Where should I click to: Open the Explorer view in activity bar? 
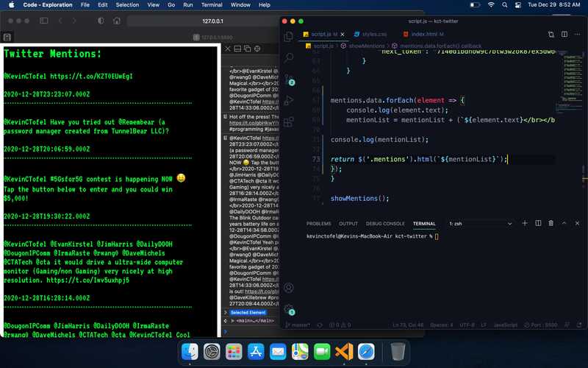pos(289,35)
